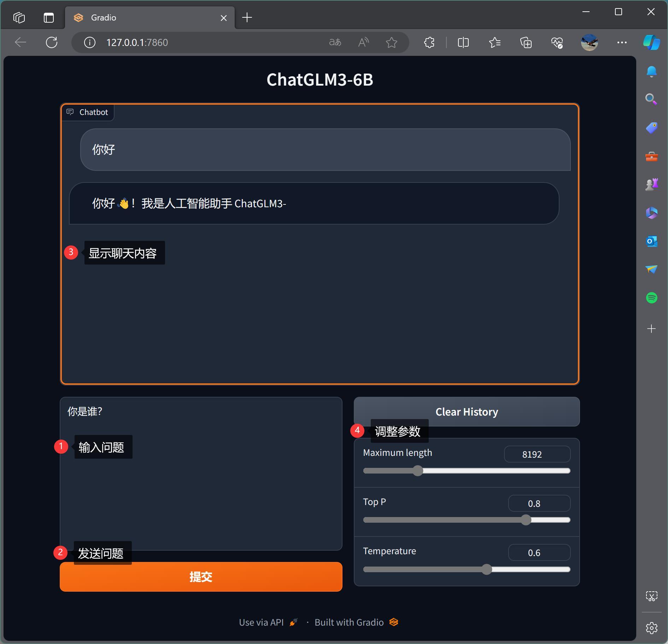Open the Copilot sidebar button
Viewport: 668px width, 644px height.
click(x=651, y=42)
